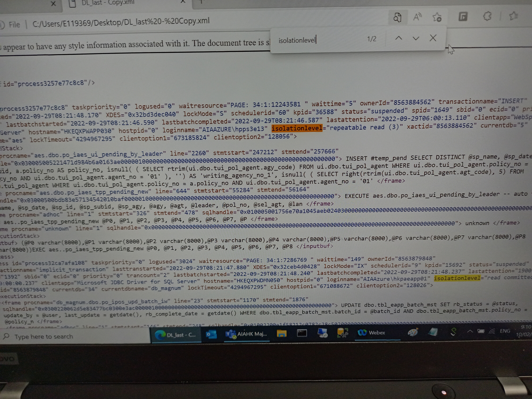Open Outlook from the taskbar
The height and width of the screenshot is (399, 532).
[211, 334]
